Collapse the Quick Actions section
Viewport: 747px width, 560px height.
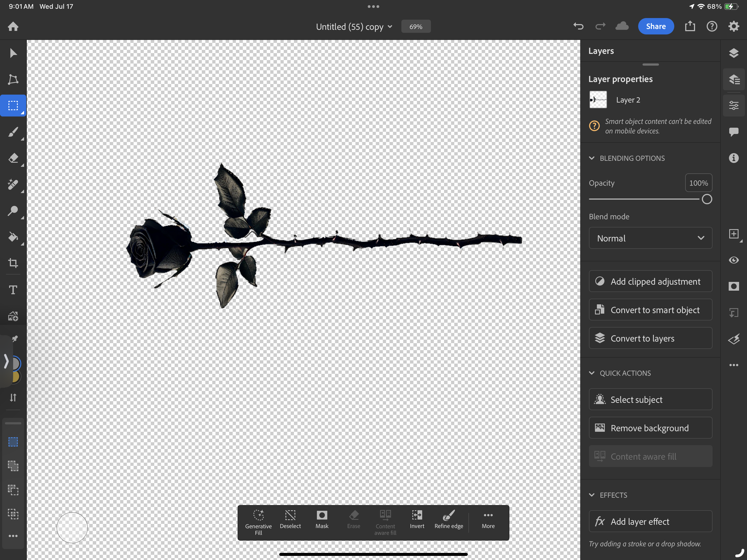click(x=592, y=373)
